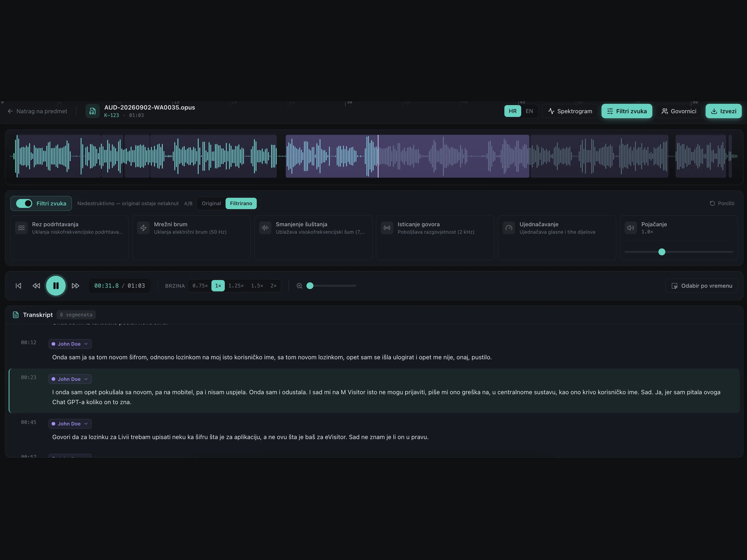This screenshot has width=747, height=560.
Task: Click the skip to start icon
Action: [19, 285]
